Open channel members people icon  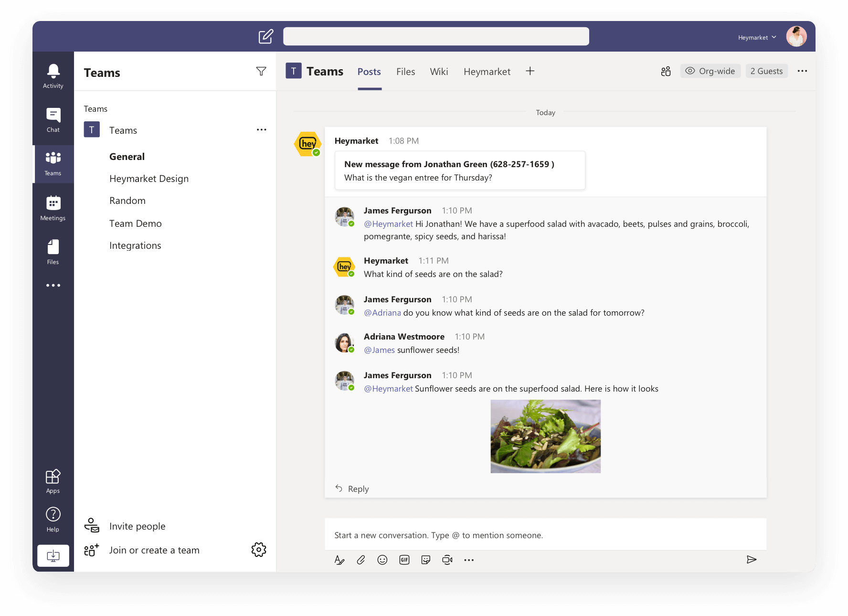point(666,71)
